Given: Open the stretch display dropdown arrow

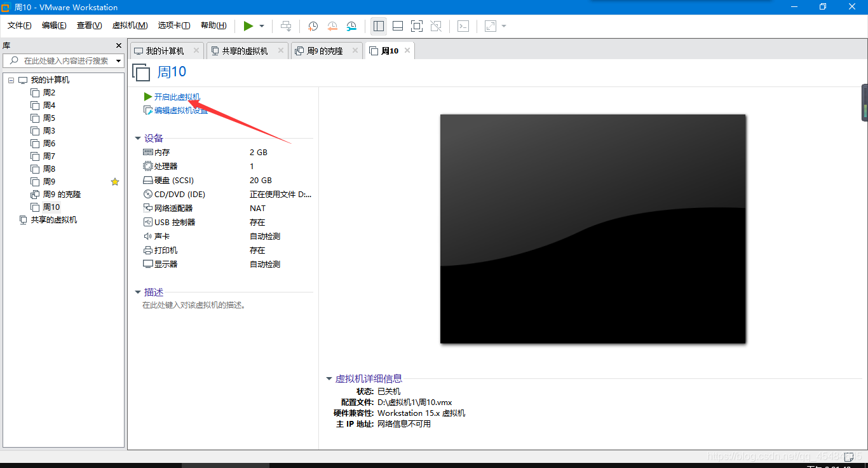Looking at the screenshot, I should 504,26.
